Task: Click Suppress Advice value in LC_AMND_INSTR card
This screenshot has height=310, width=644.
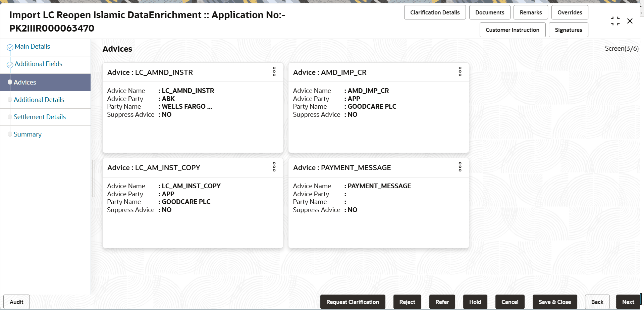Action: [167, 115]
